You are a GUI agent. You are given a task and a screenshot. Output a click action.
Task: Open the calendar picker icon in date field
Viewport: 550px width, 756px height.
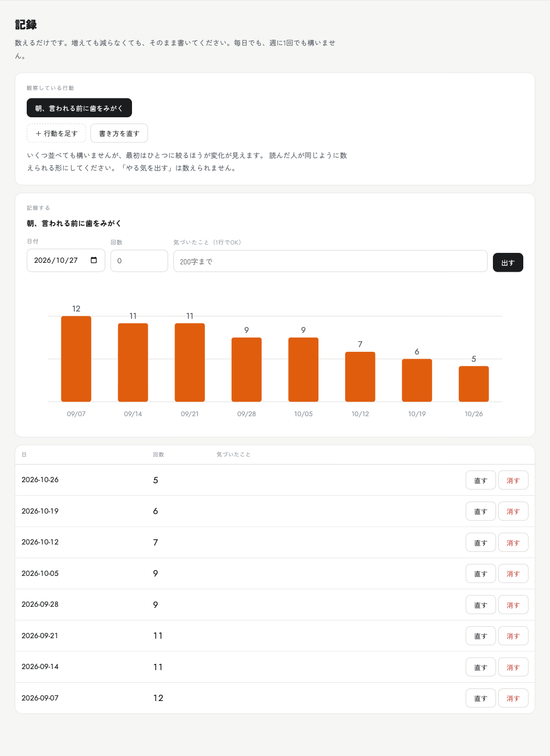point(94,260)
